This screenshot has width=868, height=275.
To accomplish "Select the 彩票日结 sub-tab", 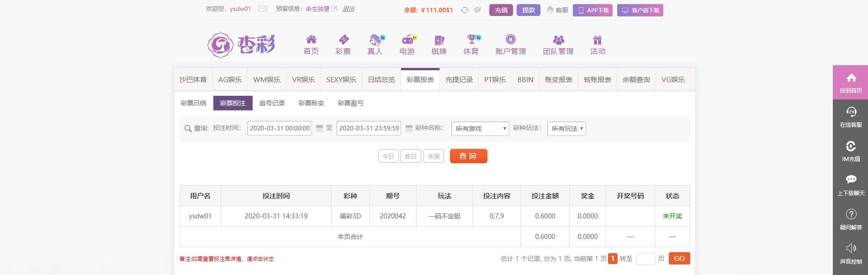I will point(193,103).
